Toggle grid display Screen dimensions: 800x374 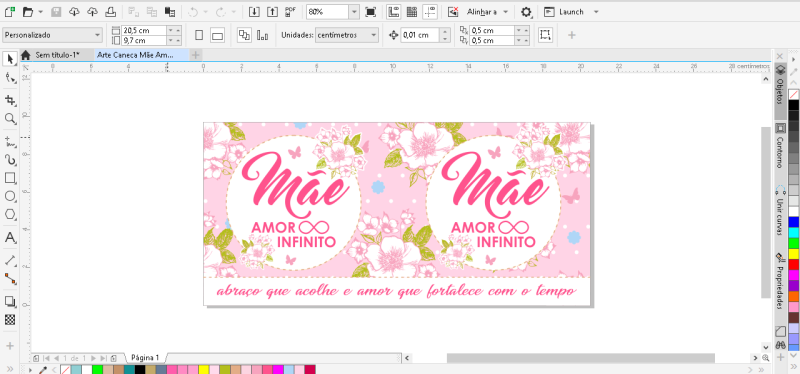(411, 11)
